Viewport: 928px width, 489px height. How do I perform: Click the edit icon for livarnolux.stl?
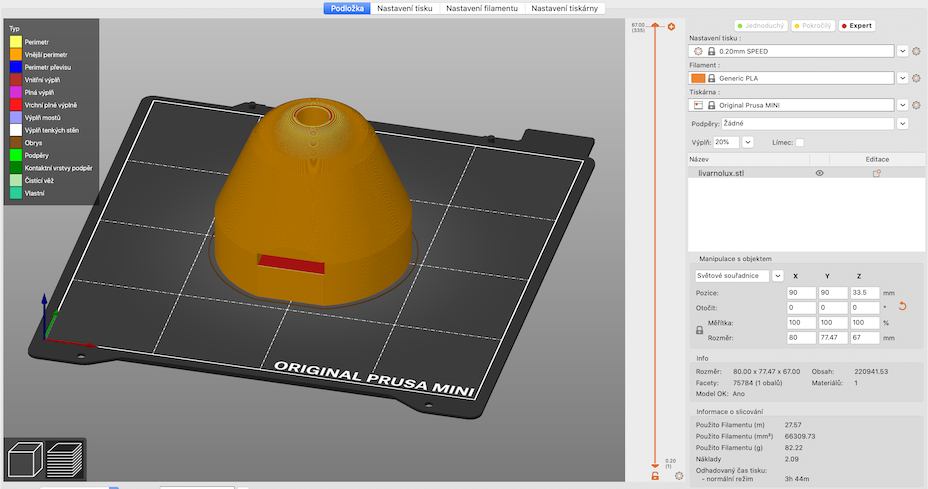pyautogui.click(x=876, y=173)
